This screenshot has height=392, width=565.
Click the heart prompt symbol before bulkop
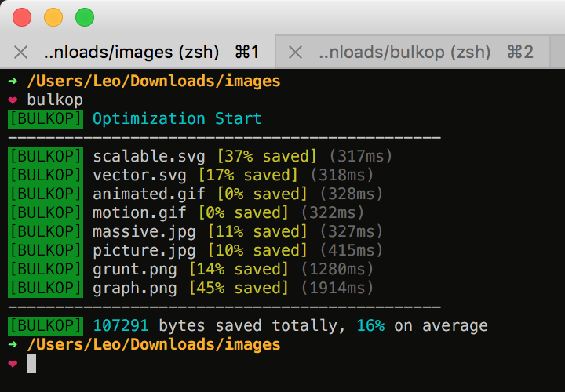pyautogui.click(x=13, y=100)
